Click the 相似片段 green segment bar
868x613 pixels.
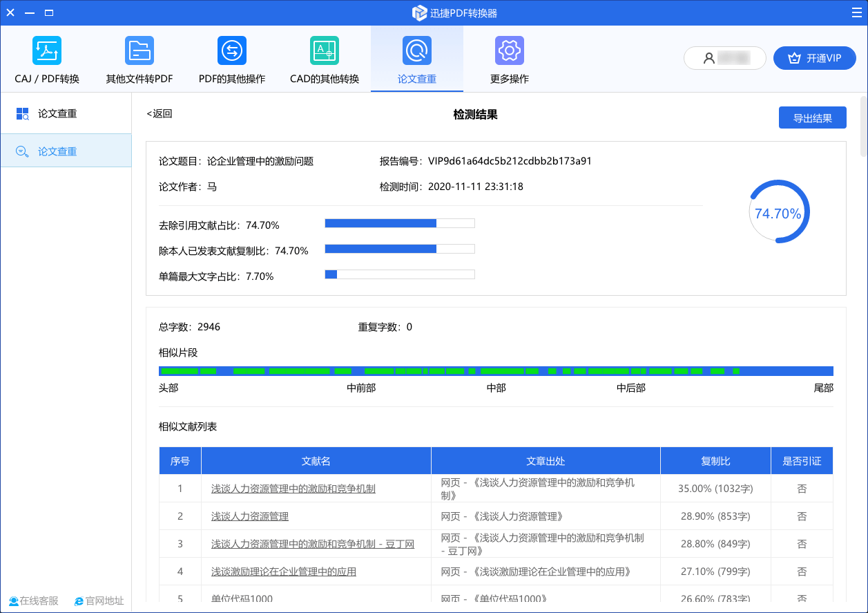click(496, 371)
